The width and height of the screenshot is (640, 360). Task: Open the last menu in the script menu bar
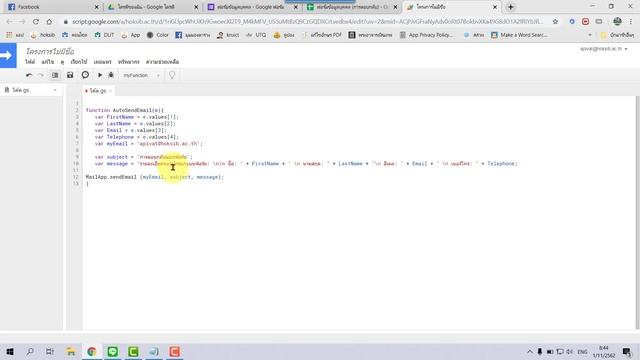click(162, 62)
